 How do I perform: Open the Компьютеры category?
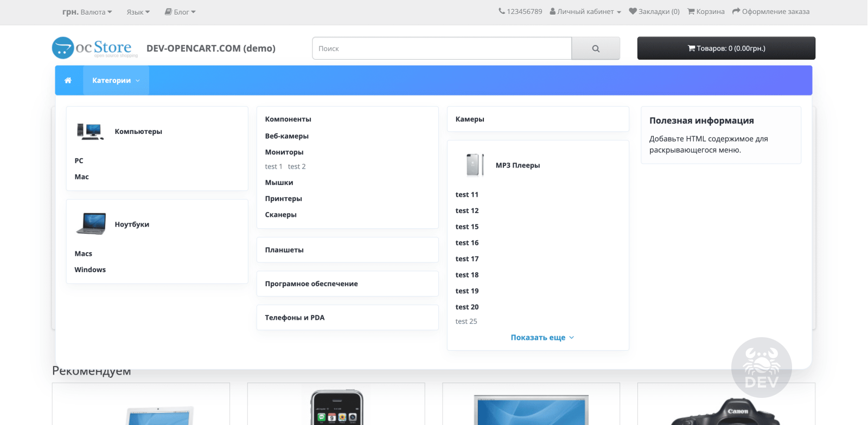pos(138,132)
